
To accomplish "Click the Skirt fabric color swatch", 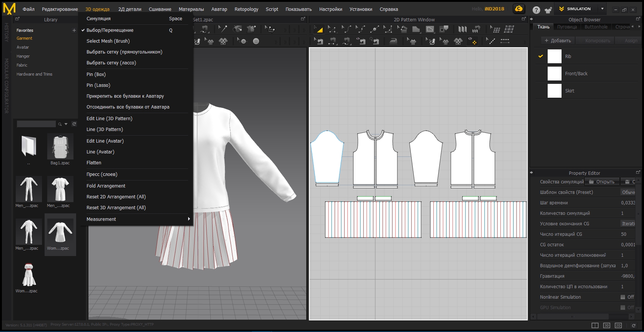I will point(554,91).
